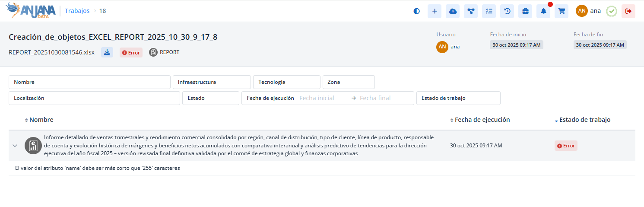Open the cloud upload icon
644x207 pixels.
pos(453,11)
